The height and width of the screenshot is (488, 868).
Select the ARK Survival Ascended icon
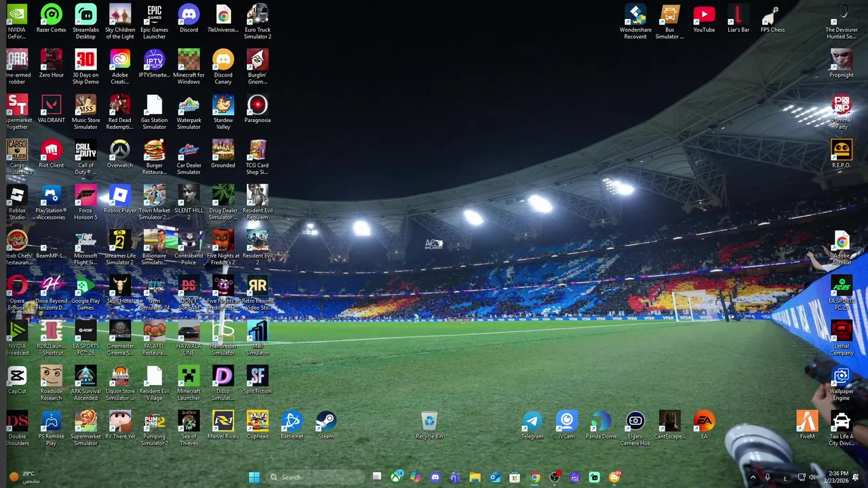85,384
